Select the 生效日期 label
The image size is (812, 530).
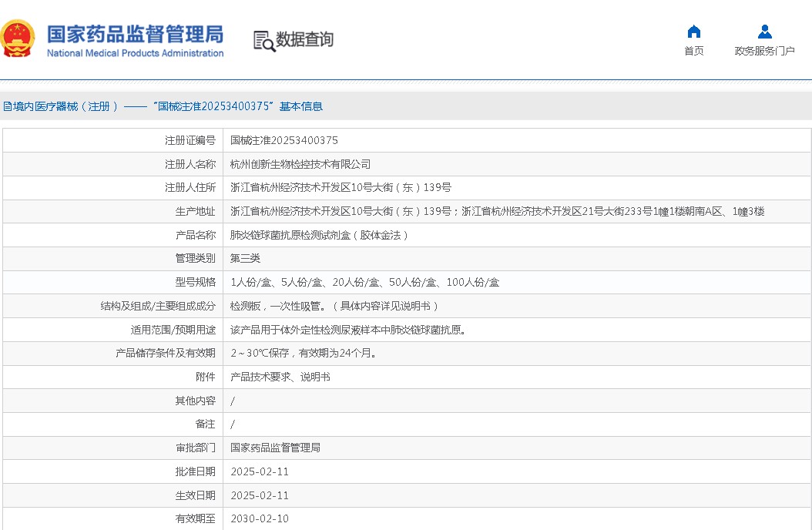click(195, 495)
